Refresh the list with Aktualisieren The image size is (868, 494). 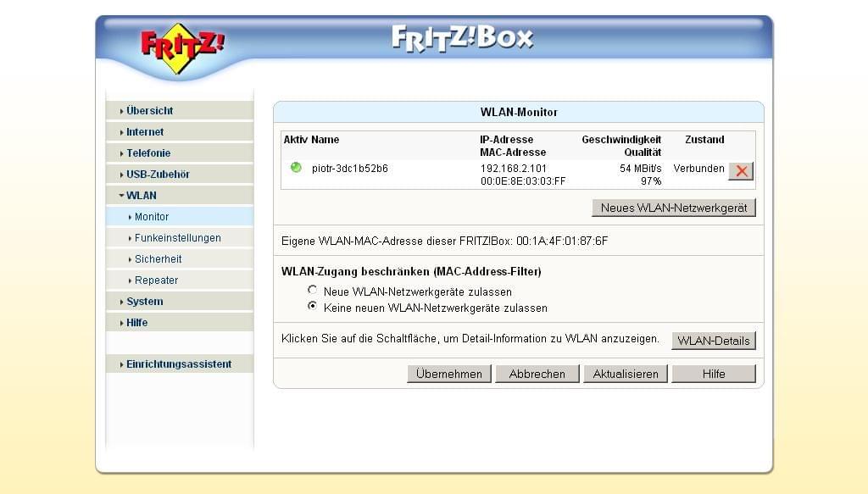click(626, 374)
